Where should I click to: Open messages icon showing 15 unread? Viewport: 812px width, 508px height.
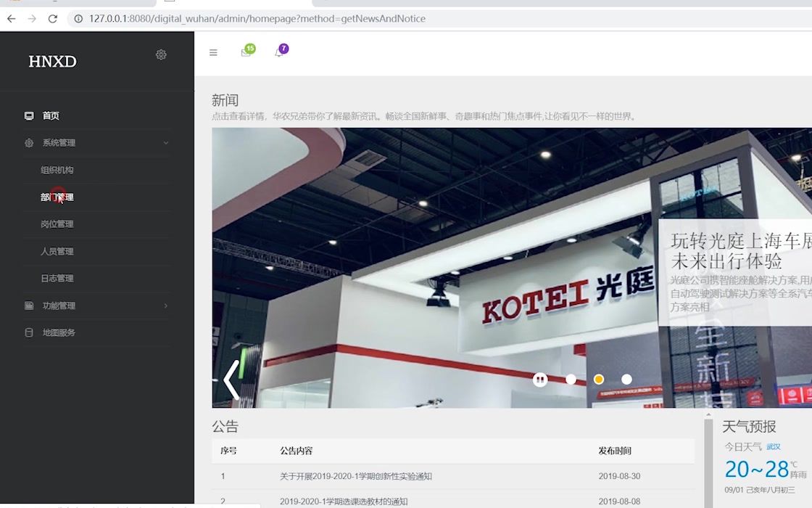point(246,52)
